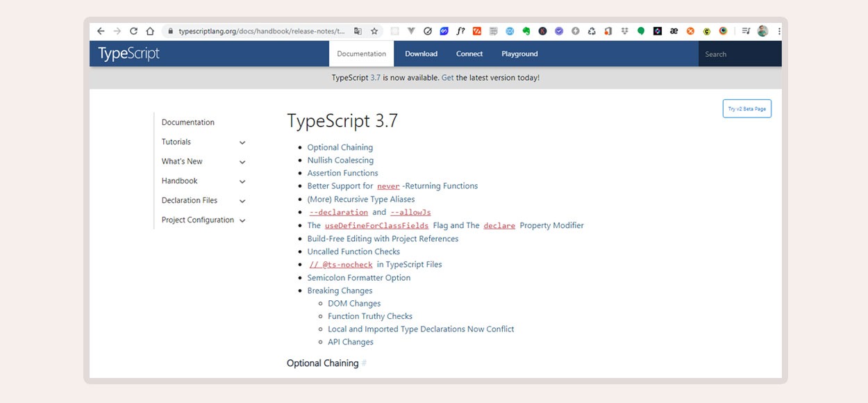Open (More) Recursive Type Aliases link
This screenshot has height=403, width=868.
point(361,199)
